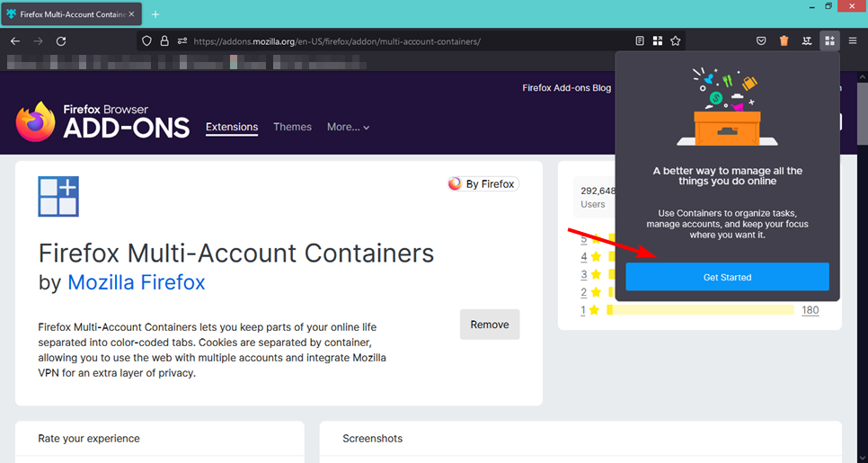This screenshot has width=868, height=463.
Task: Select the Extensions navigation tab
Action: coord(232,127)
